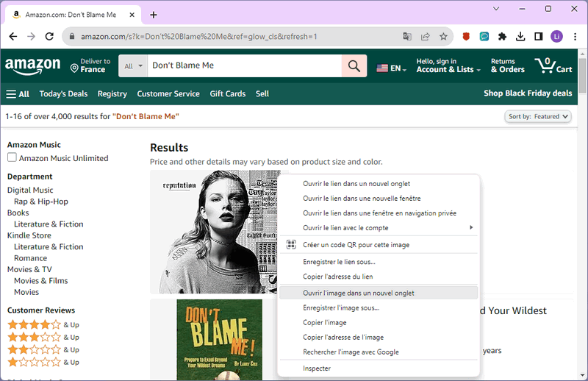Open Today's Deals link
The width and height of the screenshot is (588, 381).
pos(63,94)
